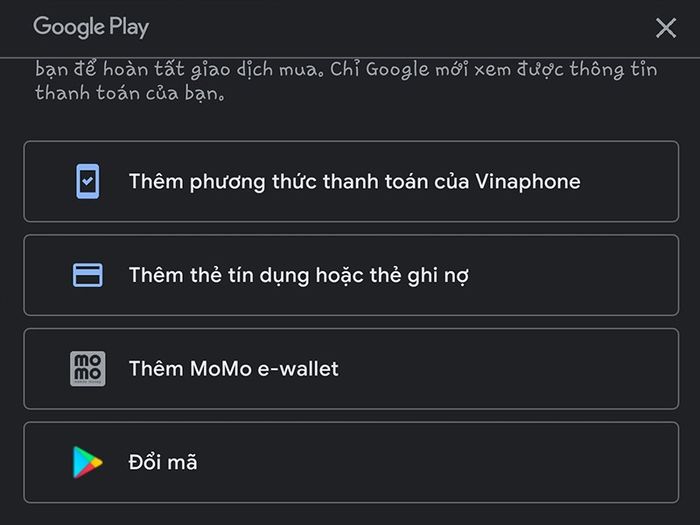Click blank space right of credit card label
Viewport: 700px width, 525px height.
coord(574,275)
